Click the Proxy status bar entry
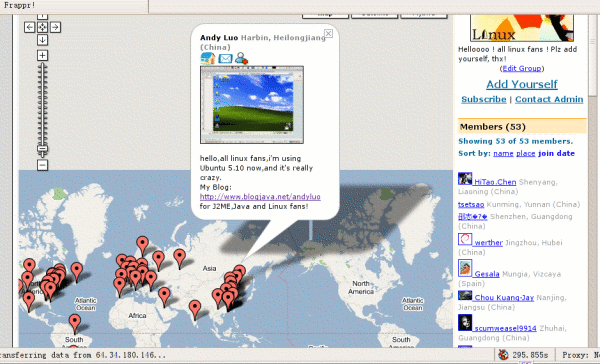Viewport: 600px width, 364px height. 579,355
